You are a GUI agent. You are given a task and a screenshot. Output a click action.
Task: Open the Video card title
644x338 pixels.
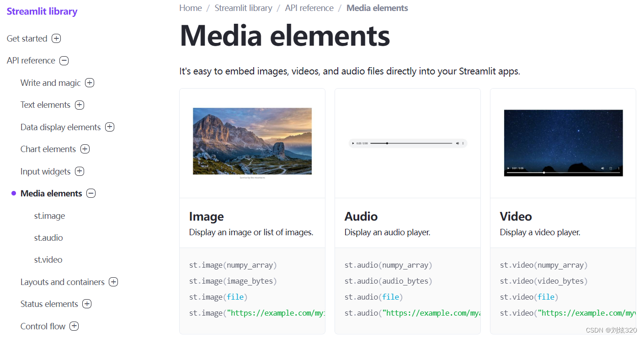(516, 216)
